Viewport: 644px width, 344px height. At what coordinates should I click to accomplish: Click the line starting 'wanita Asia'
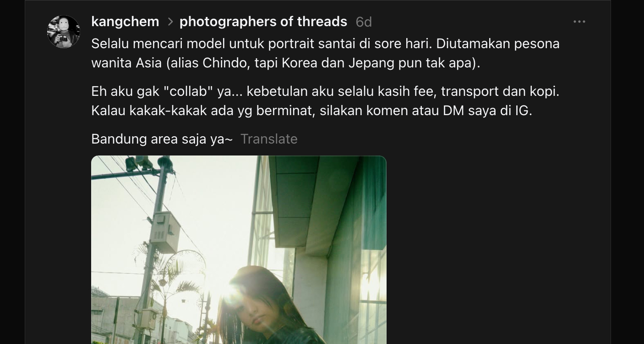[x=286, y=63]
